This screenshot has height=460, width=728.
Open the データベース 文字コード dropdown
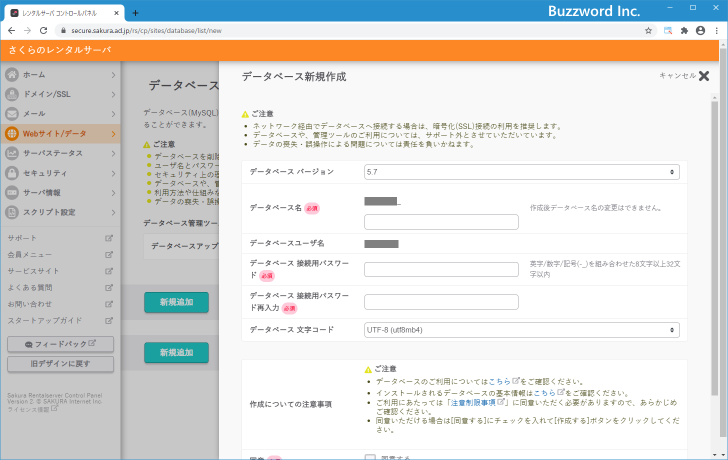[x=521, y=330]
